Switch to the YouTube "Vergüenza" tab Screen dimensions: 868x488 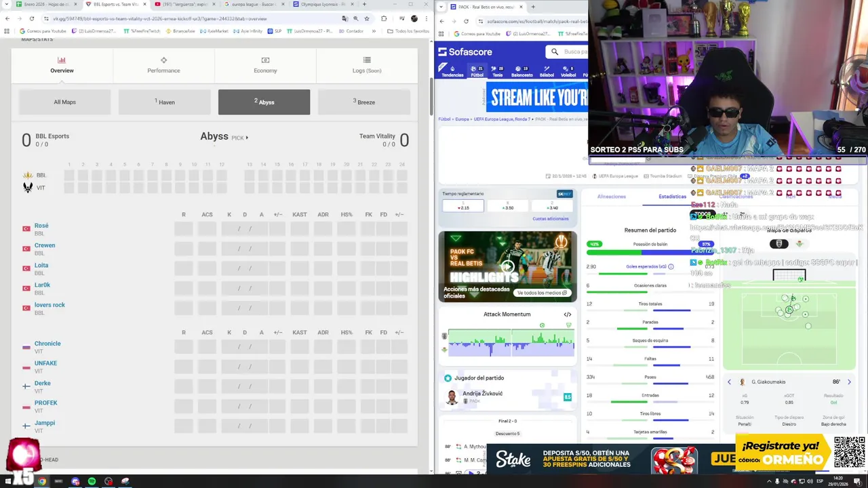tap(185, 4)
